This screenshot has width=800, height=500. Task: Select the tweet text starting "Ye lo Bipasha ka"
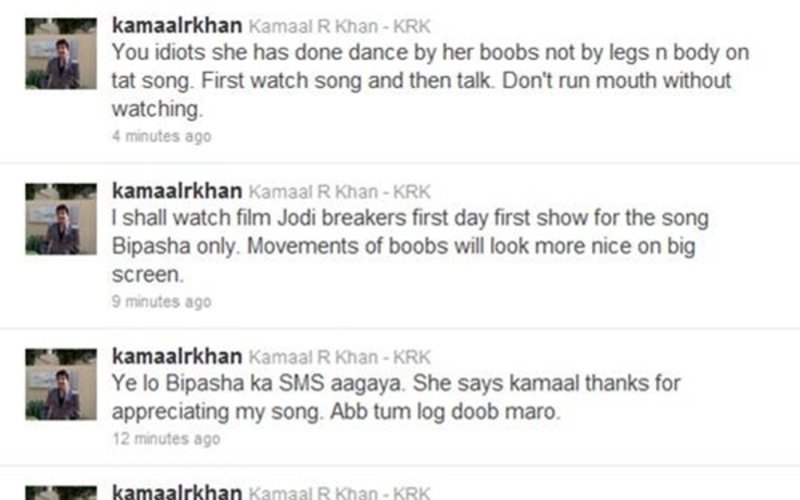point(396,397)
